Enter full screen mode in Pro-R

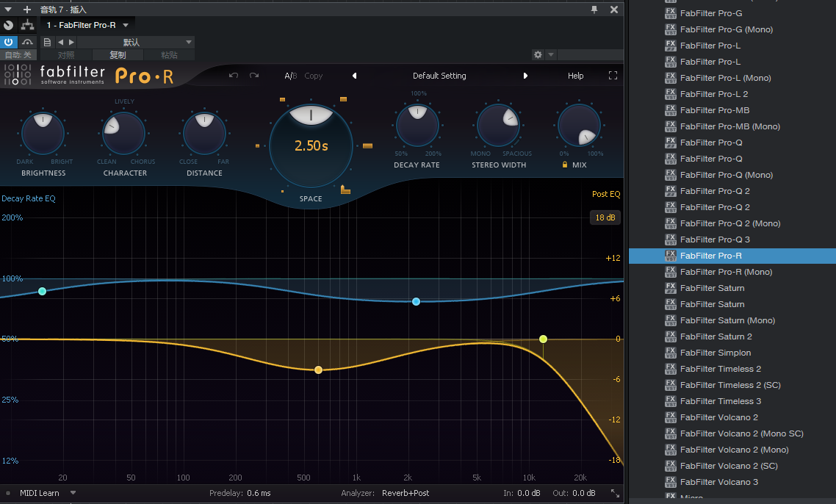(x=613, y=76)
